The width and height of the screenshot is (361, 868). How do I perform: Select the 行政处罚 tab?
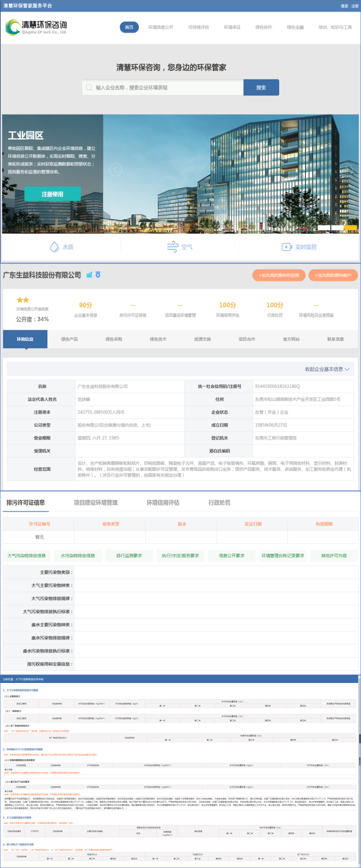click(x=219, y=502)
